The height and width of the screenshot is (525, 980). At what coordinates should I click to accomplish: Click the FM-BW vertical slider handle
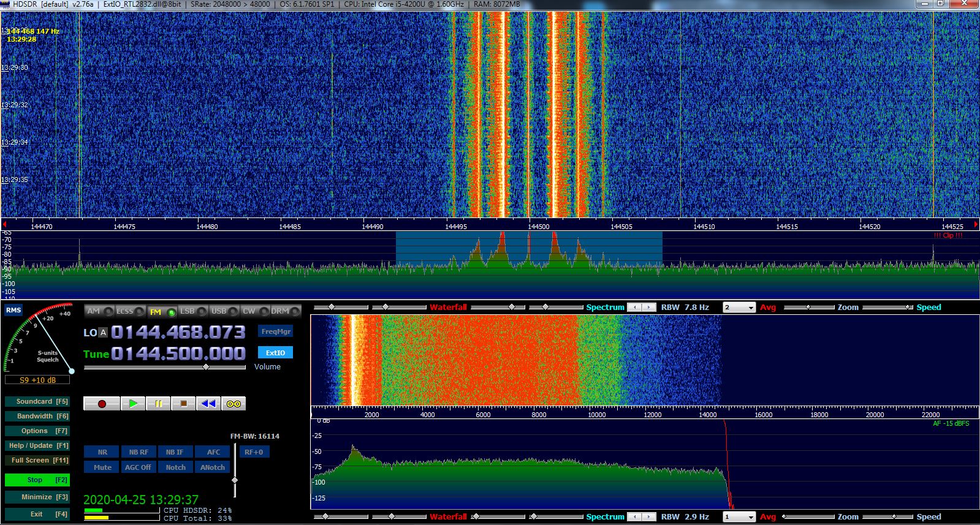(235, 480)
